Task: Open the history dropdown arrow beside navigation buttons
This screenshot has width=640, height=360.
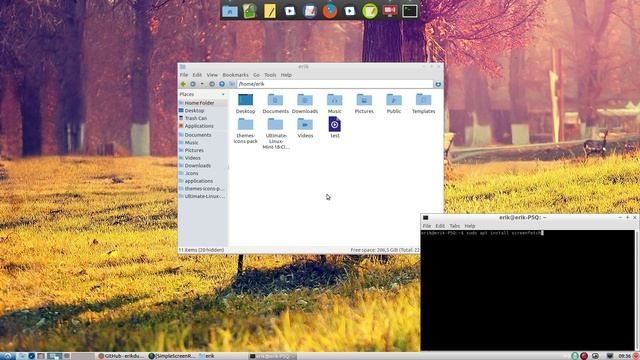Action: coord(202,84)
